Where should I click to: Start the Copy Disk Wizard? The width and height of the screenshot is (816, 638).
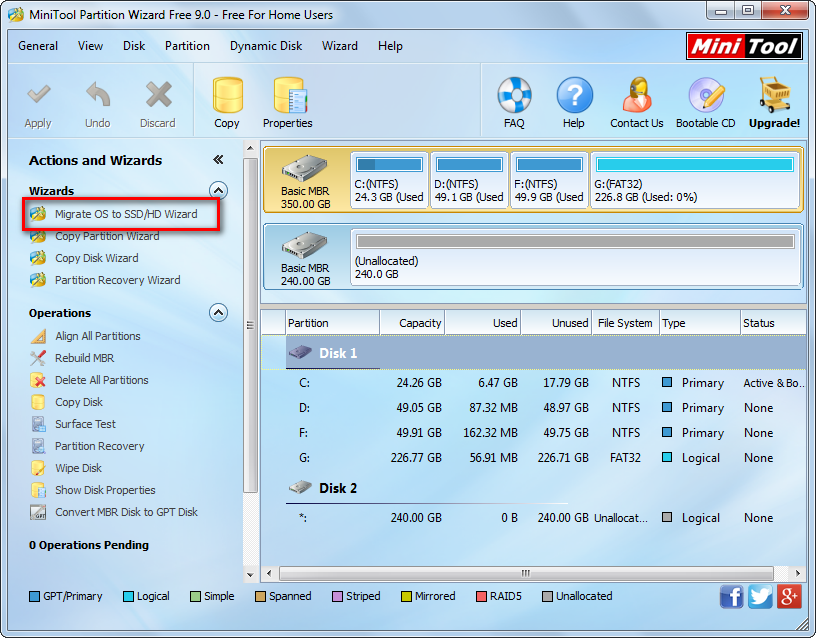pyautogui.click(x=96, y=258)
